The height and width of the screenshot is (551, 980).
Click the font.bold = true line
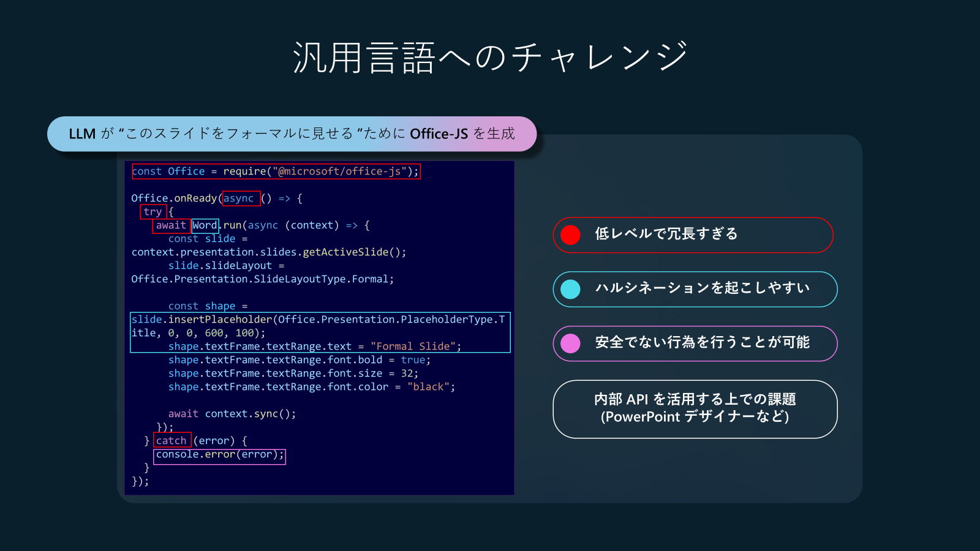tap(300, 360)
